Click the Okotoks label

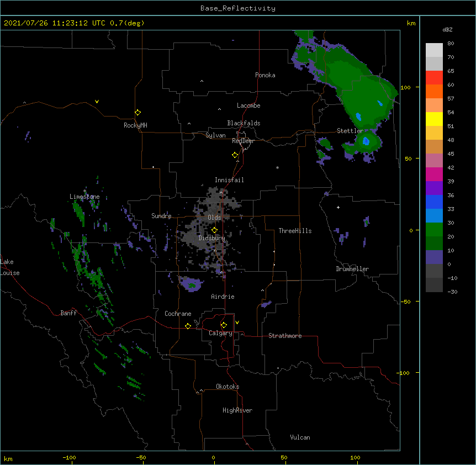[x=228, y=387]
